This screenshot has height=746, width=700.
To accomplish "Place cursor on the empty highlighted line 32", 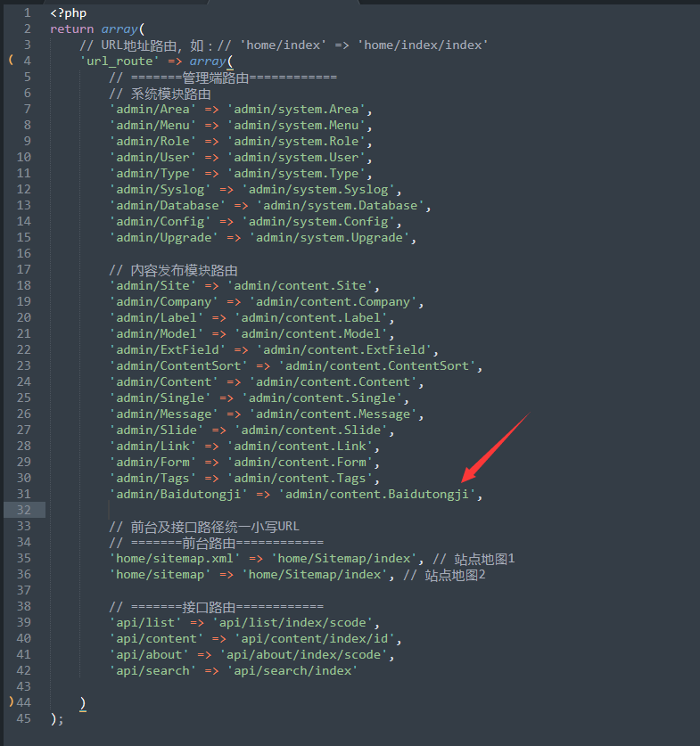I will click(x=357, y=510).
